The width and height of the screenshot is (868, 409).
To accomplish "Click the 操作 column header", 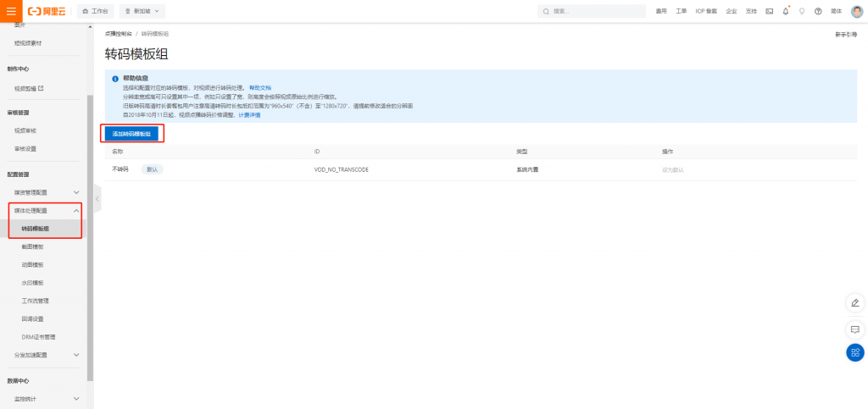I will (x=668, y=152).
